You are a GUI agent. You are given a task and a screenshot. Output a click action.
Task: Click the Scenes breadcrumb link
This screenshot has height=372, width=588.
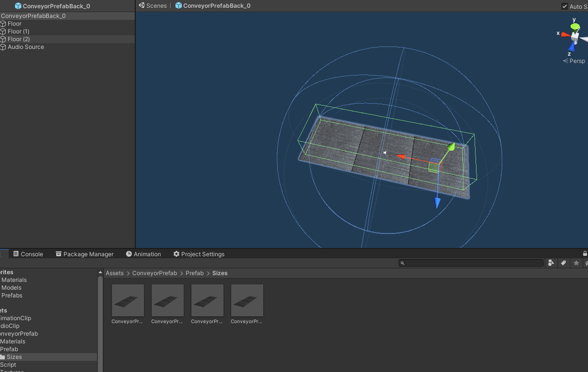click(156, 6)
